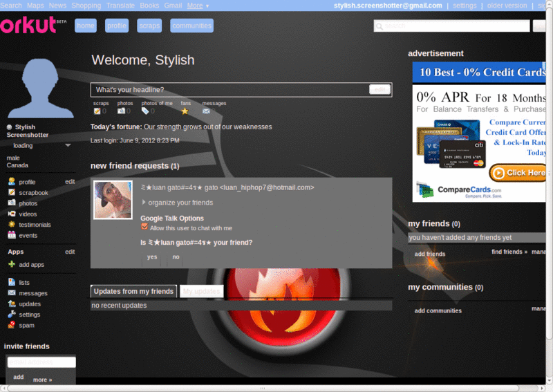Click edit link next to profile
The image size is (553, 392).
(70, 181)
